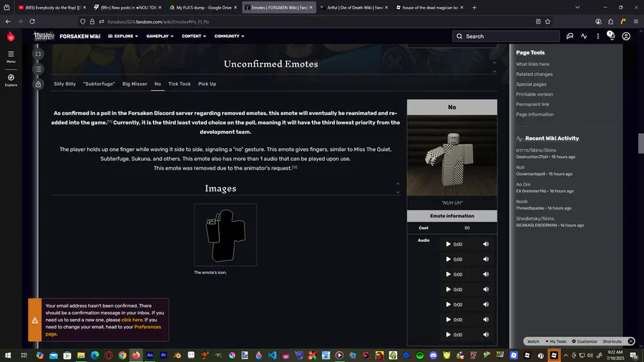Screen dimensions: 644x362
Task: Mute the third audio clip's volume
Action: coord(486,274)
